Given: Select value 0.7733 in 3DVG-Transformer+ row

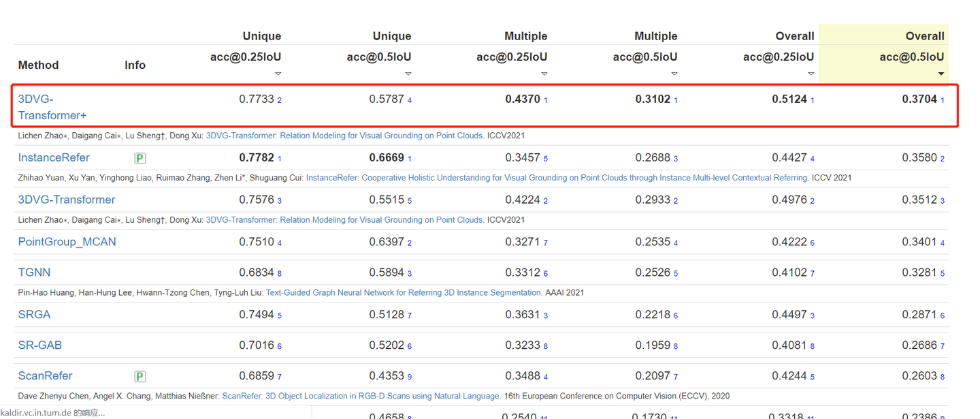Looking at the screenshot, I should 257,99.
